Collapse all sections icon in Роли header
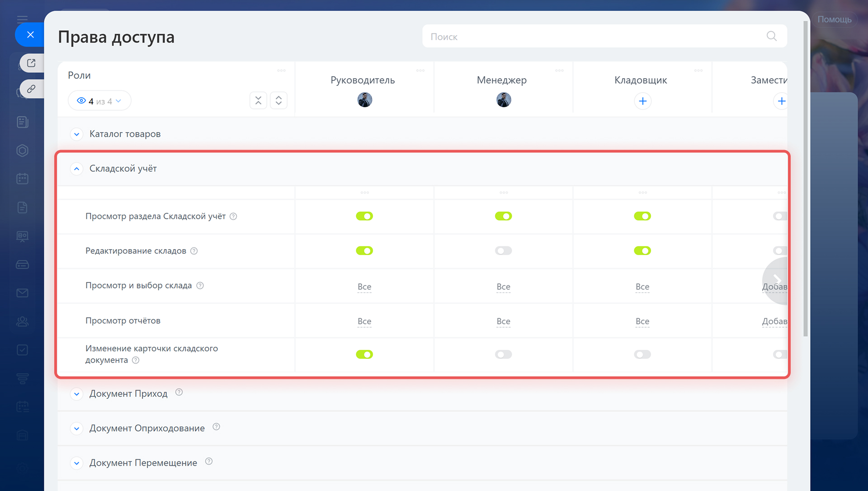Image resolution: width=868 pixels, height=491 pixels. [258, 100]
